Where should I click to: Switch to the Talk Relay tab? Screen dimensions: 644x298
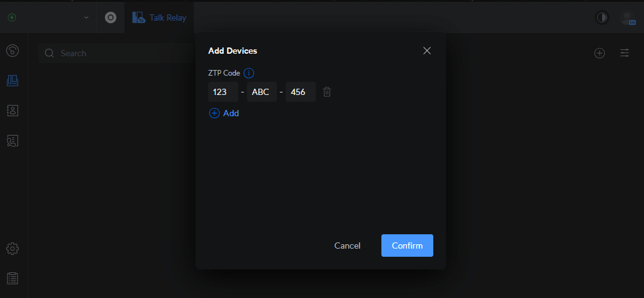click(x=159, y=17)
